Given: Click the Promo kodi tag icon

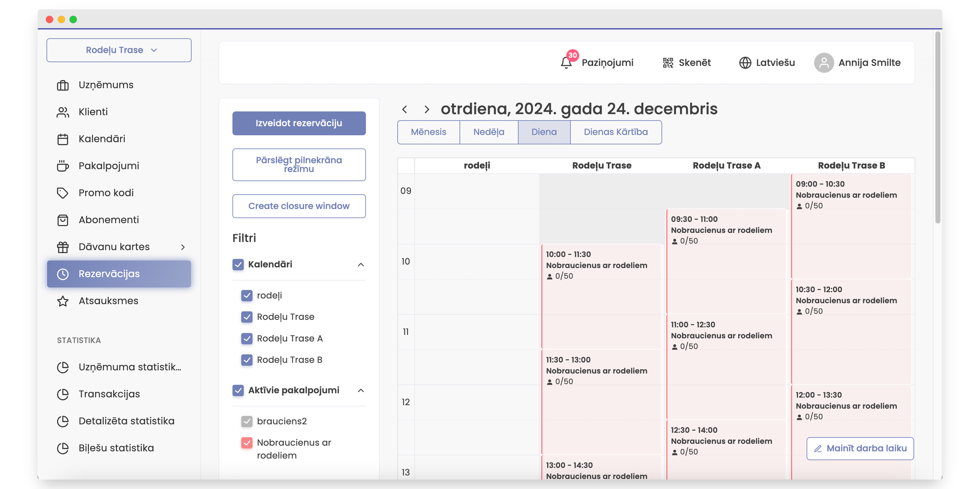Looking at the screenshot, I should pos(63,193).
